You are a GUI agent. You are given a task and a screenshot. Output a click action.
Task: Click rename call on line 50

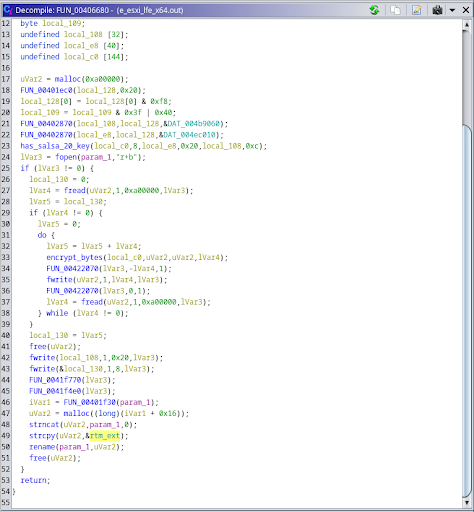tap(42, 447)
